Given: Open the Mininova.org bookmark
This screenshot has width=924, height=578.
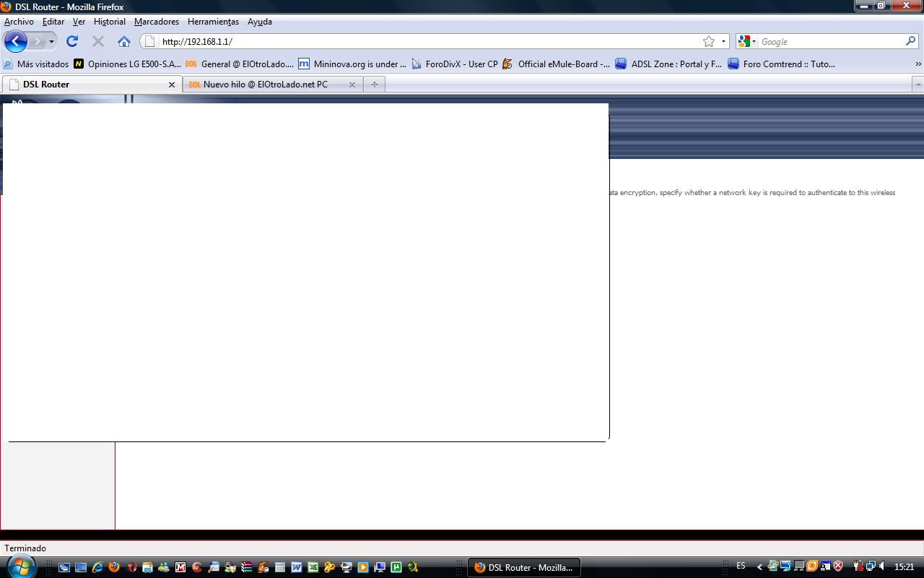Looking at the screenshot, I should 352,64.
